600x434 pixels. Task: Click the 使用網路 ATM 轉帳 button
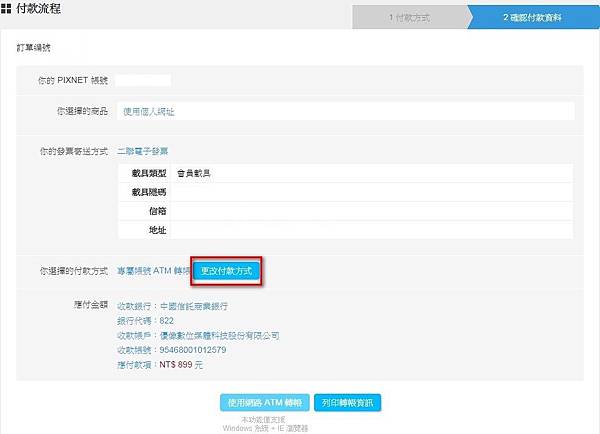point(265,403)
